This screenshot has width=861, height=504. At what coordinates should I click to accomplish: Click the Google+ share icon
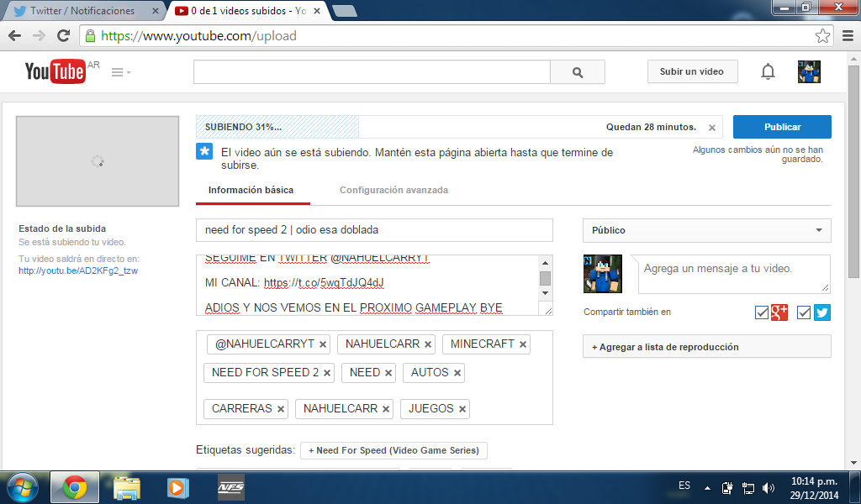pos(779,312)
